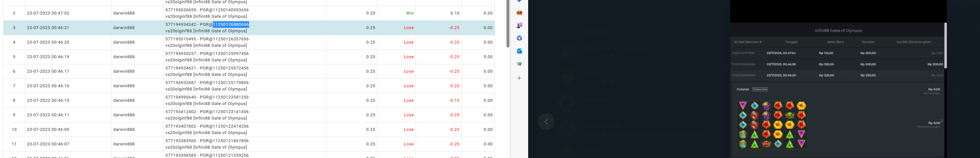Click highlighted ID 11250126880656 in row 3
The width and height of the screenshot is (980, 158).
pos(231,24)
